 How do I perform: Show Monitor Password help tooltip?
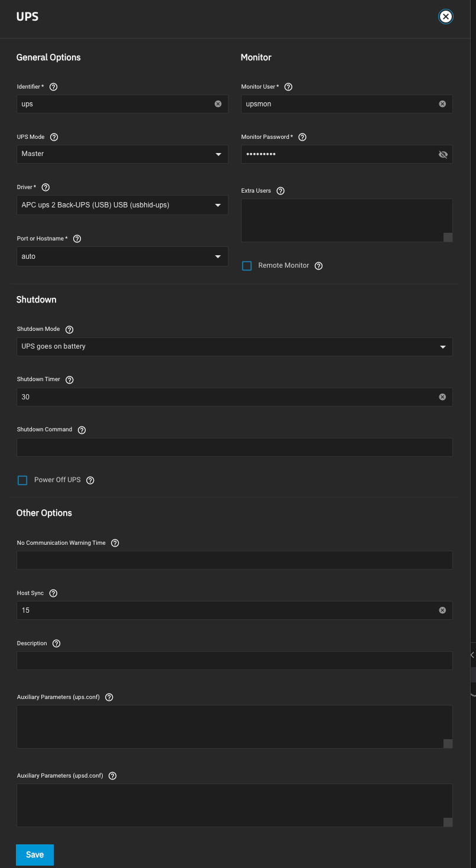302,137
